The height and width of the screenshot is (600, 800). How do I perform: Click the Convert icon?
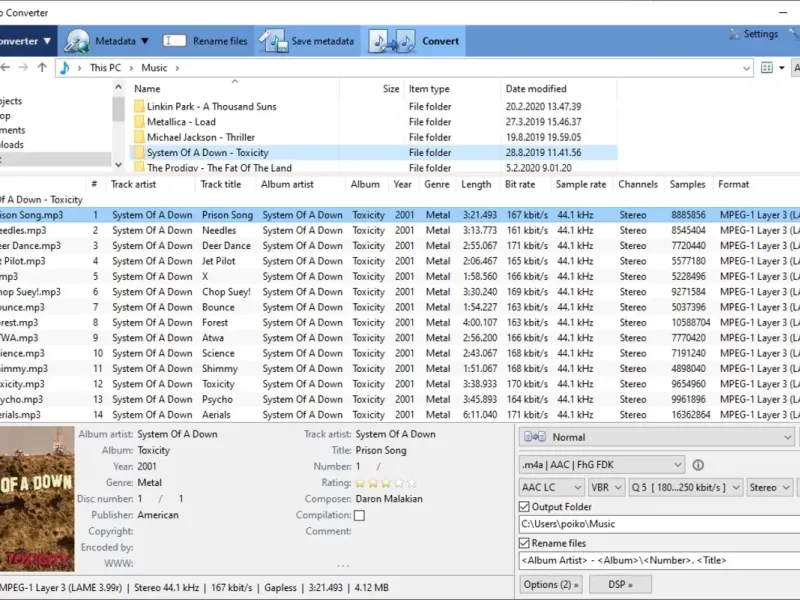[391, 41]
